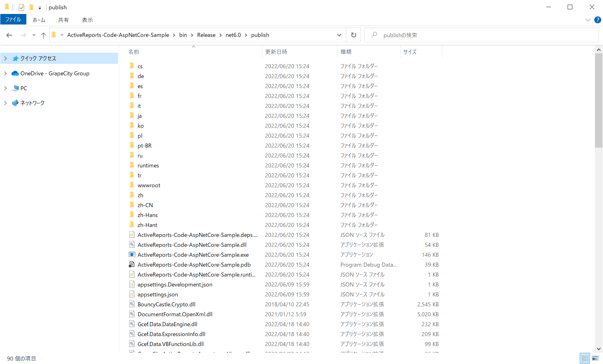Viewport: 603px width, 364px height.
Task: Switch to details view layout
Action: 585,358
